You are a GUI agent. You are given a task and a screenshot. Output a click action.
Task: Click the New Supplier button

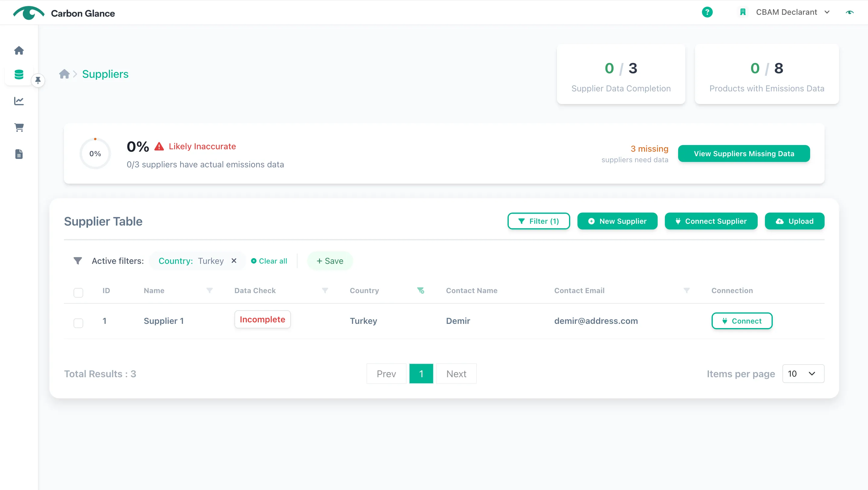[617, 221]
